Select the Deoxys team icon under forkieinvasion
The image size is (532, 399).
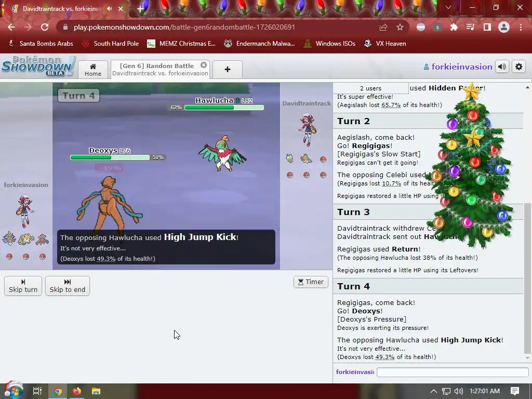pos(43,239)
